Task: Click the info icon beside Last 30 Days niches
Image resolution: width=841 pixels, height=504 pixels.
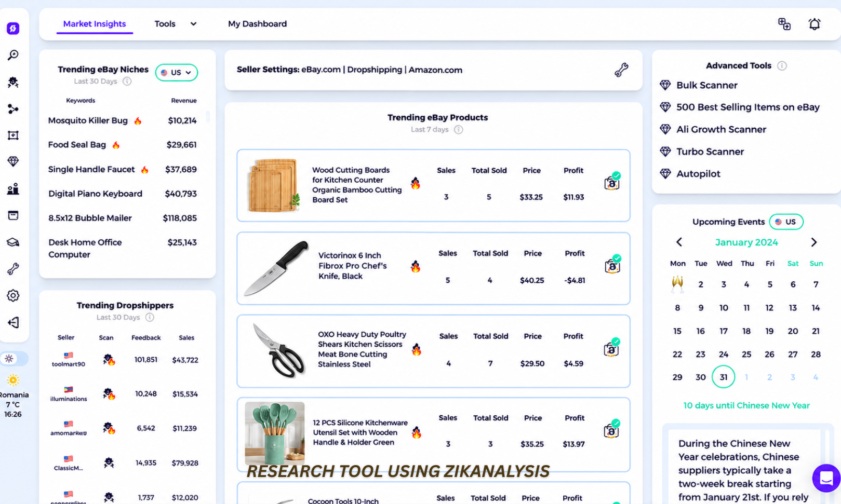Action: (x=127, y=81)
